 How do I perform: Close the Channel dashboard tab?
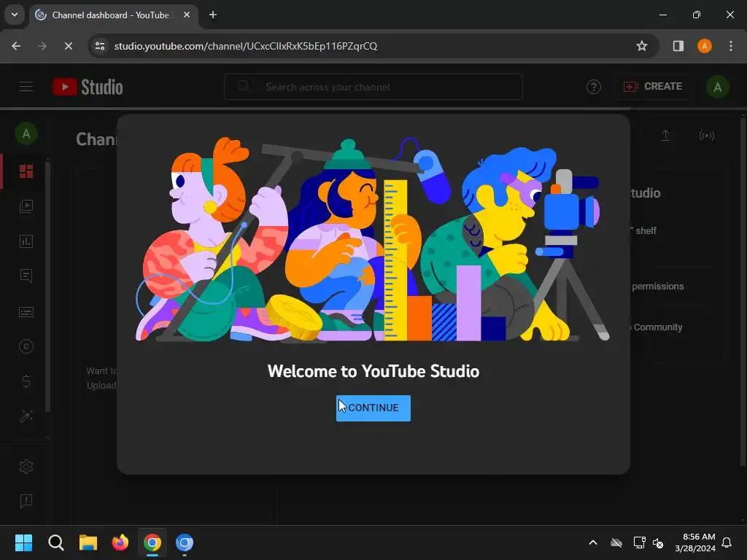point(187,15)
